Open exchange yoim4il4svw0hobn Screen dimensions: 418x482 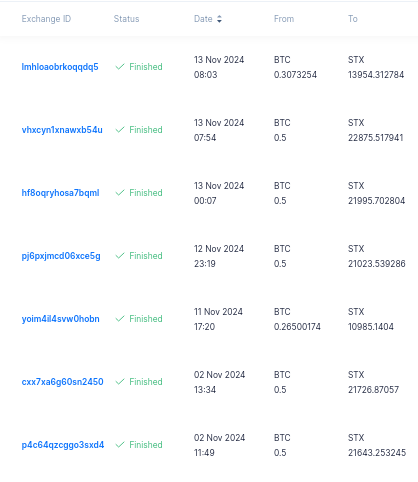[61, 319]
